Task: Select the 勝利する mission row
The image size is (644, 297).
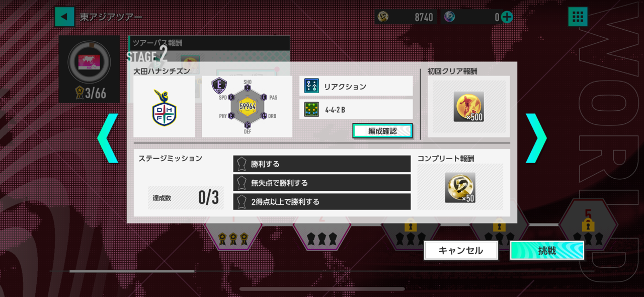Action: tap(322, 164)
